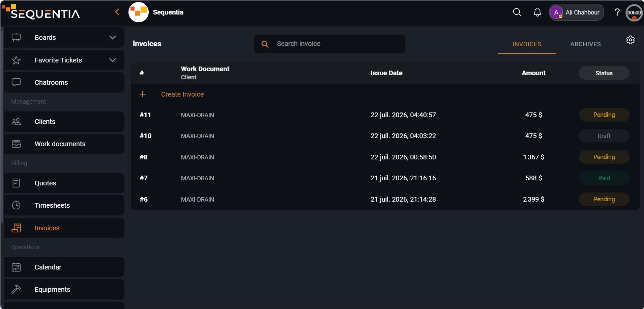Sort by Amount column header

point(533,73)
